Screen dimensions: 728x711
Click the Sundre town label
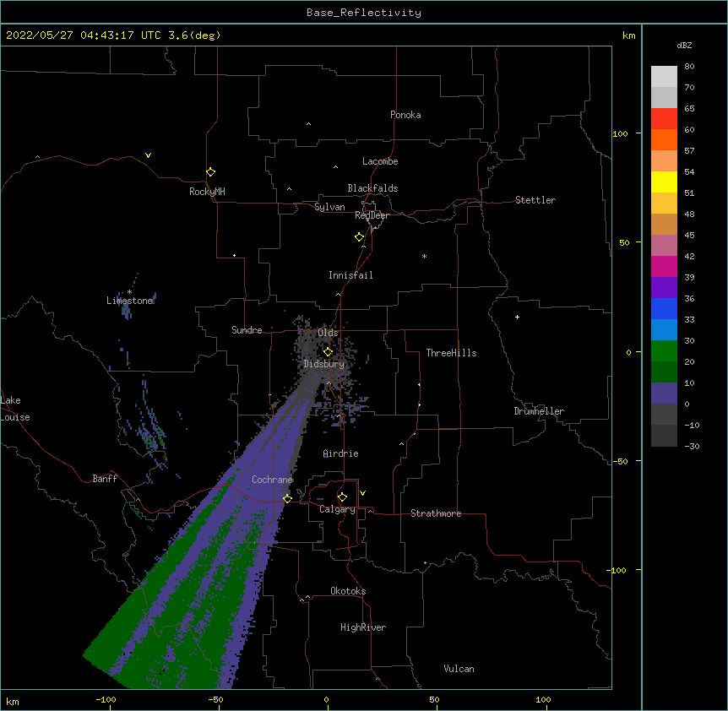pos(247,330)
